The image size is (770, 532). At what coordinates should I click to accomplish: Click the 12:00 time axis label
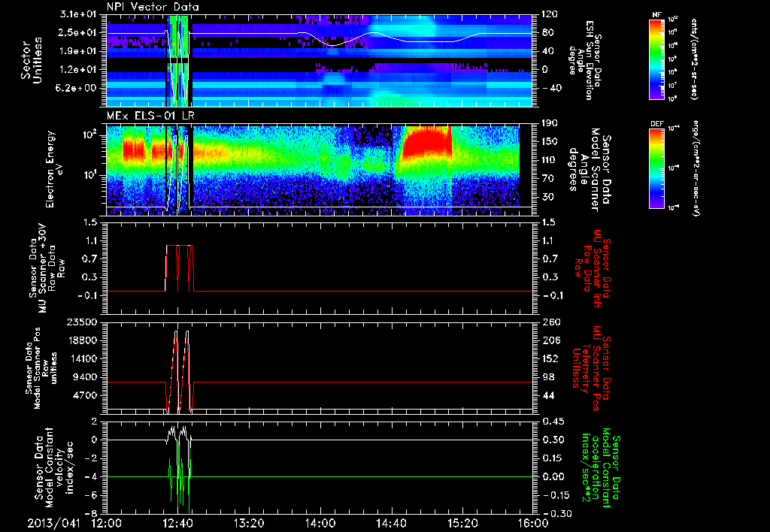[x=107, y=523]
